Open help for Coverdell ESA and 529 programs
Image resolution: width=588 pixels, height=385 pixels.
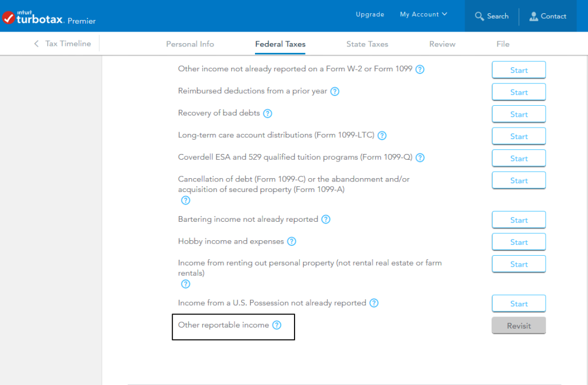coord(420,157)
